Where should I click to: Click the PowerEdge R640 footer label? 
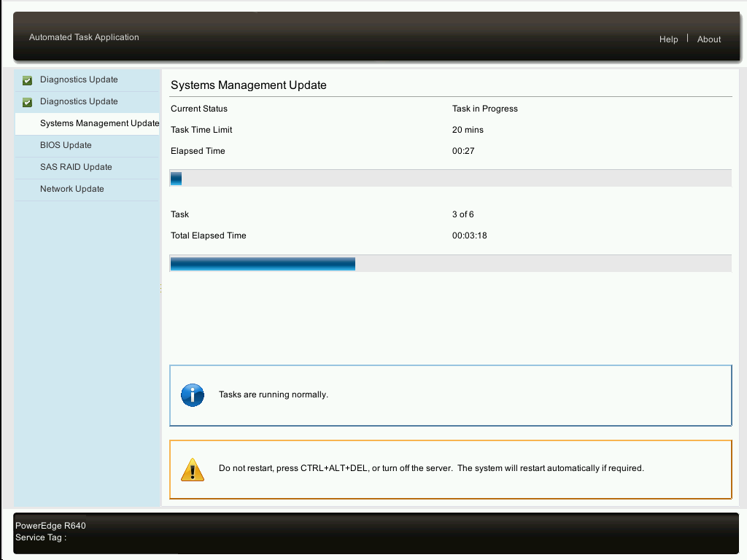(x=52, y=525)
